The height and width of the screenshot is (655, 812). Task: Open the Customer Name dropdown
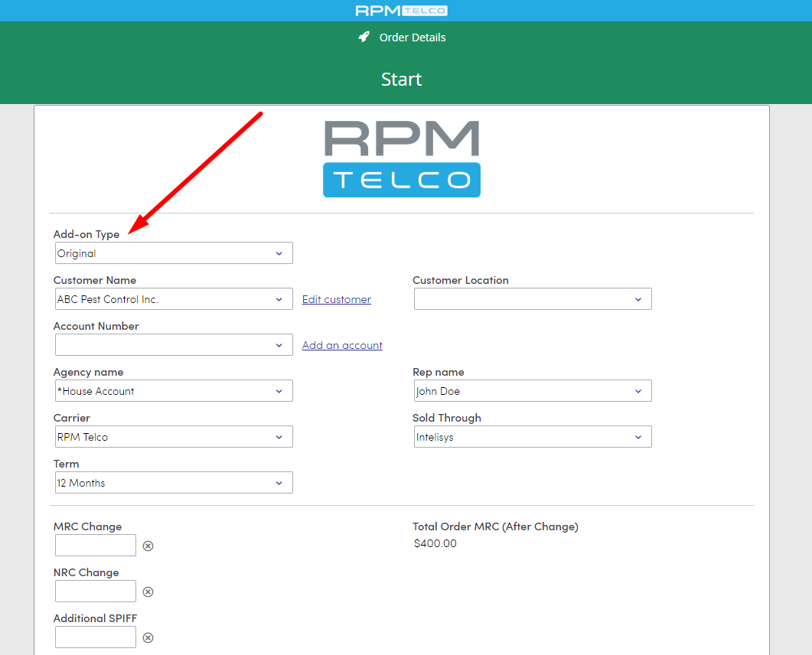pyautogui.click(x=174, y=299)
